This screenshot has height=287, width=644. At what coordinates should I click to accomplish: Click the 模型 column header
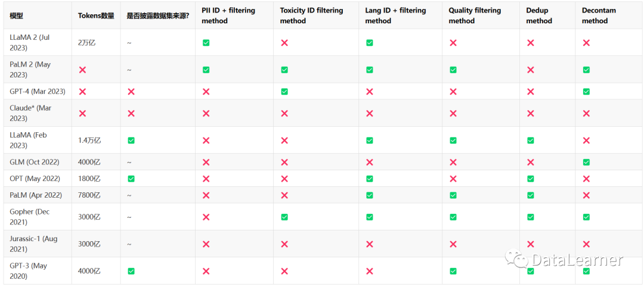tap(16, 15)
